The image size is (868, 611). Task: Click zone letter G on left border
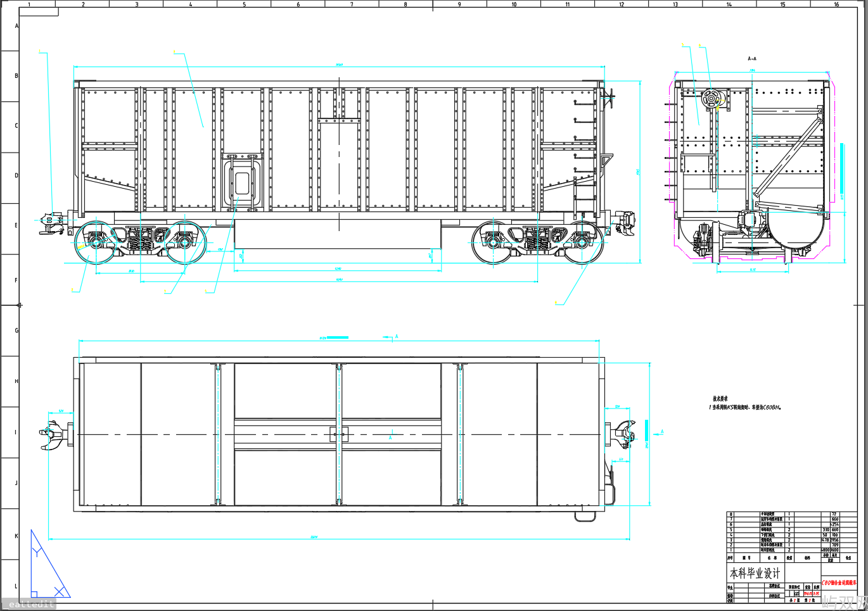point(16,331)
